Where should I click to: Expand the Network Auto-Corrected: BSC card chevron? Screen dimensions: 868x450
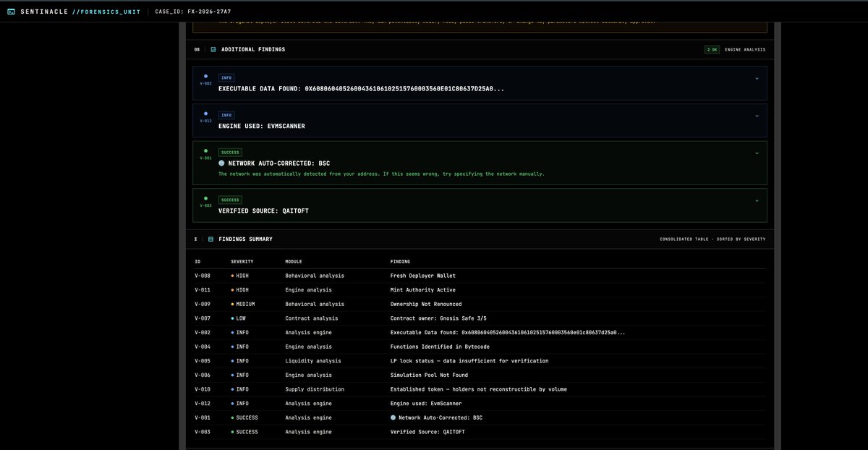757,153
